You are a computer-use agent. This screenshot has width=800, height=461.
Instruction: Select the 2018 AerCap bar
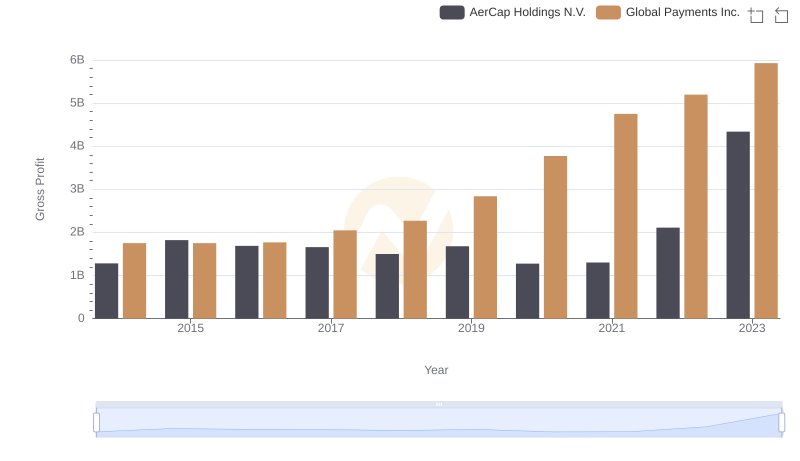tap(387, 286)
